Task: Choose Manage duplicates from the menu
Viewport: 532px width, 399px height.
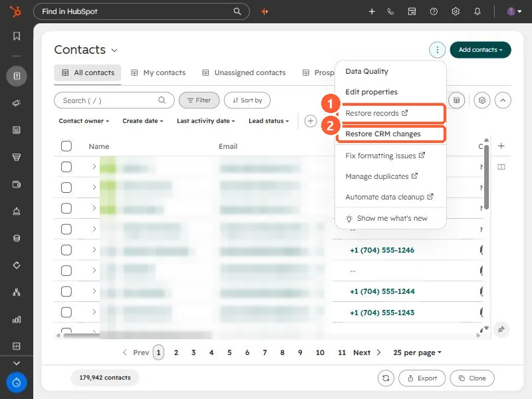Action: click(x=390, y=176)
